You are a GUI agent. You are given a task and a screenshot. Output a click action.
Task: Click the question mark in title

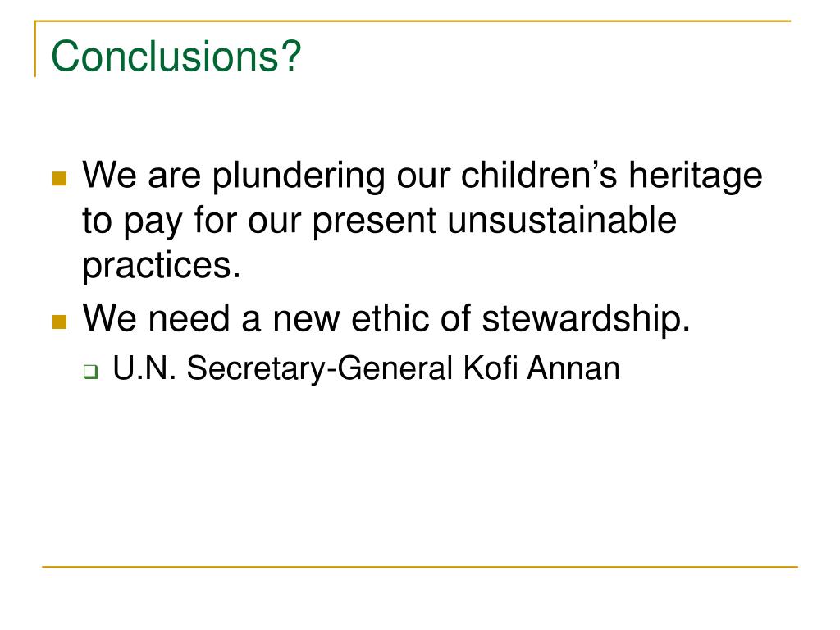(292, 57)
